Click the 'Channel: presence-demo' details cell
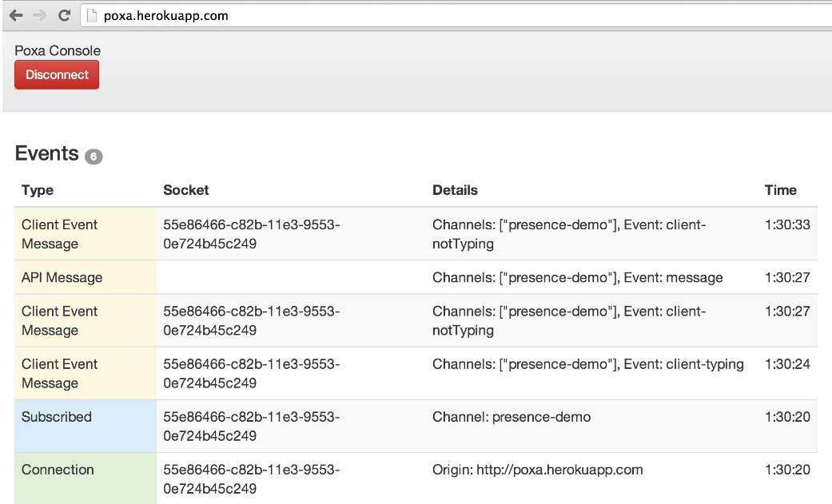Image resolution: width=832 pixels, height=504 pixels. point(512,417)
